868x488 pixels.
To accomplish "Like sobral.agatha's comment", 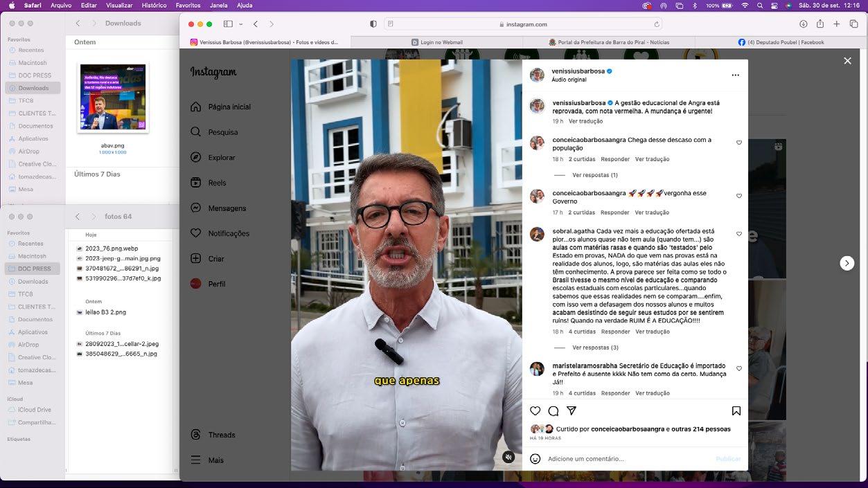I will coord(739,235).
